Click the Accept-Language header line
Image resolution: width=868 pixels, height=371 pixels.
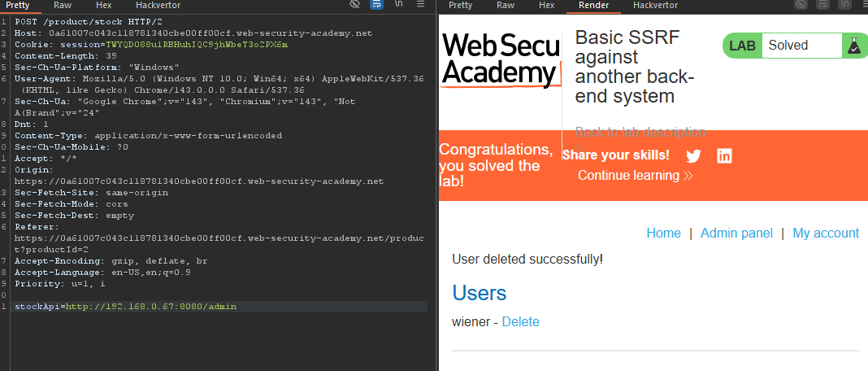103,273
